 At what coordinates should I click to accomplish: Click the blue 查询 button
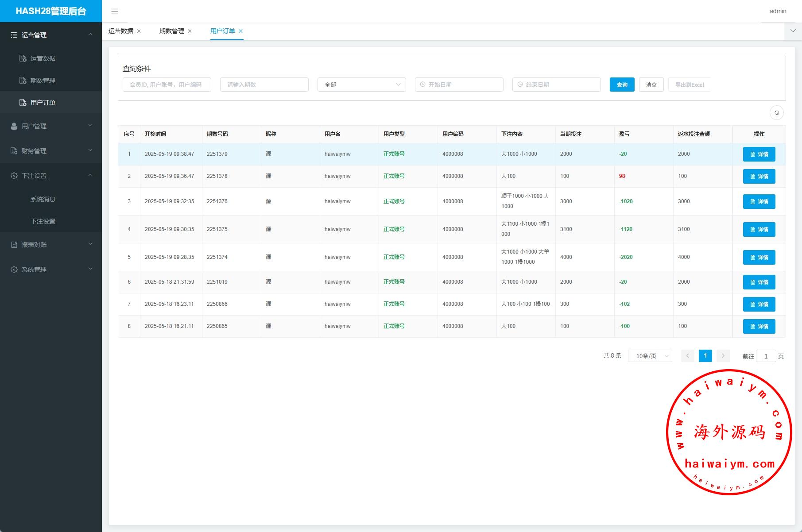pyautogui.click(x=622, y=85)
